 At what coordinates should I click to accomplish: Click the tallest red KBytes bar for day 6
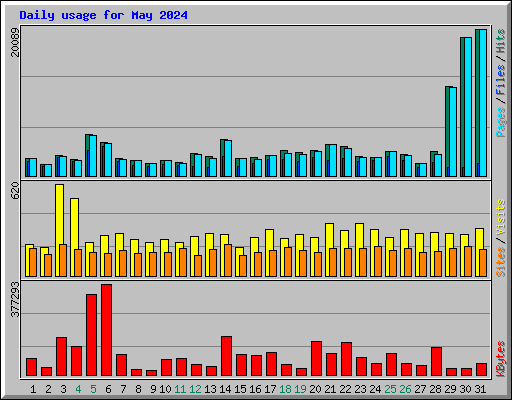click(x=107, y=330)
